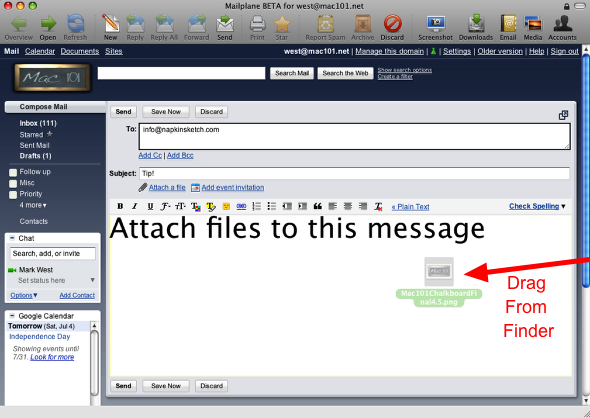Switch to the Calendar tab

pos(40,51)
